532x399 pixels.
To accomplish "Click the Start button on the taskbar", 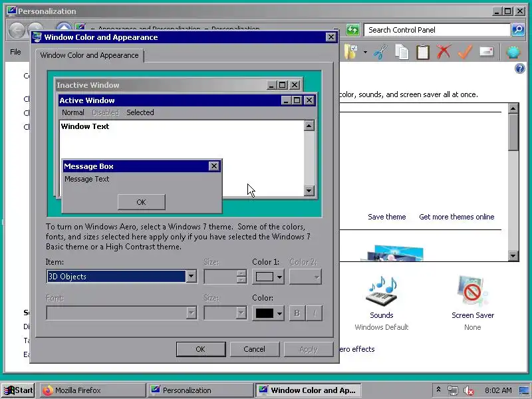I will [x=18, y=390].
